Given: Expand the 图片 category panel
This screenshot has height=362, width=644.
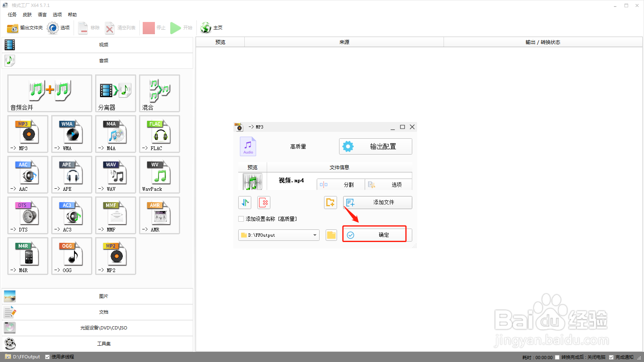Looking at the screenshot, I should coord(98,296).
